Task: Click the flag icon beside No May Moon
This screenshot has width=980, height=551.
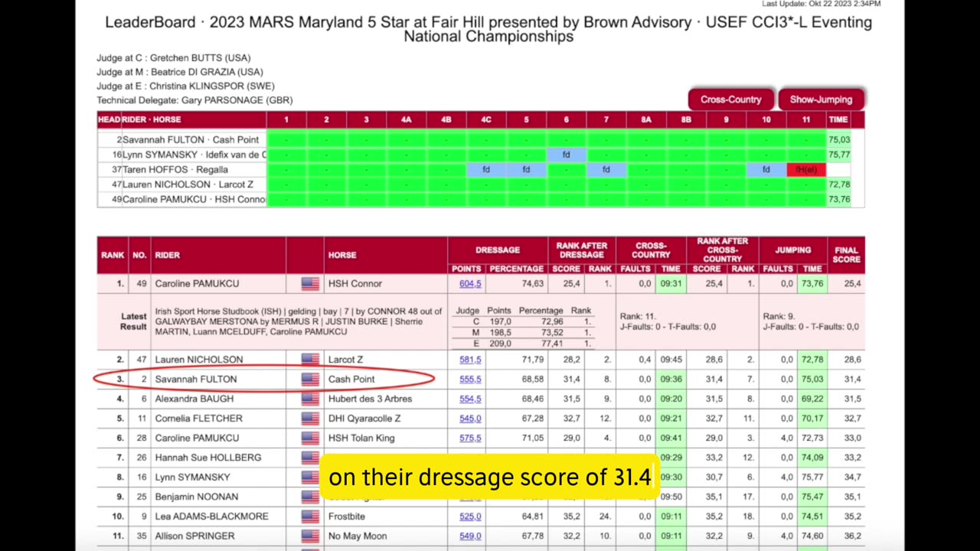Action: coord(310,536)
